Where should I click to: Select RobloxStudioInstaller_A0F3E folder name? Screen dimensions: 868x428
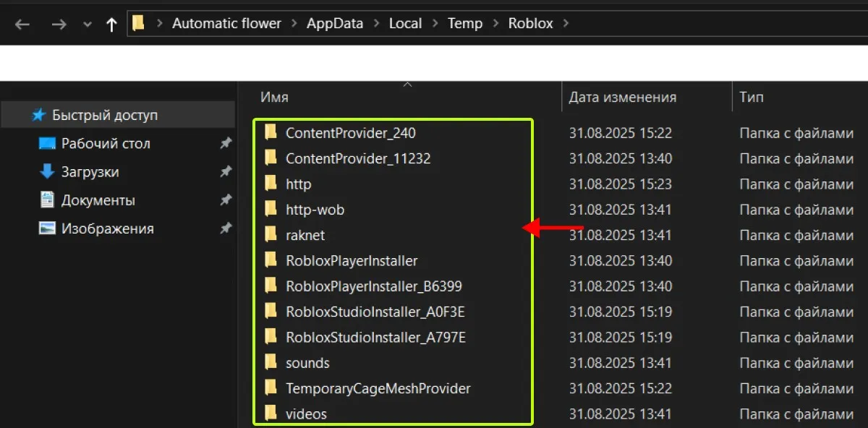click(x=375, y=312)
